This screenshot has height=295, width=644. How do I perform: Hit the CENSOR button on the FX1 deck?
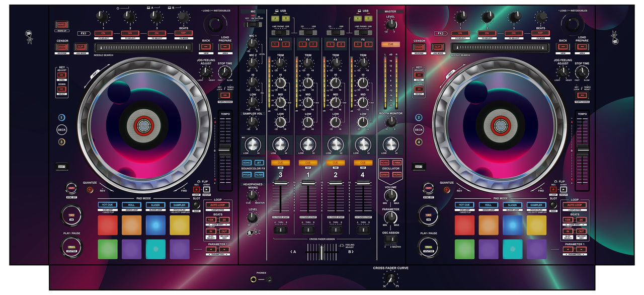(62, 47)
